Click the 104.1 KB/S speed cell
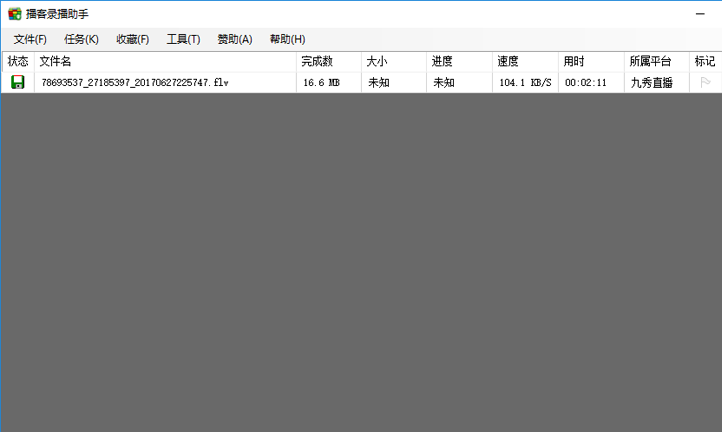The image size is (722, 432). [525, 83]
